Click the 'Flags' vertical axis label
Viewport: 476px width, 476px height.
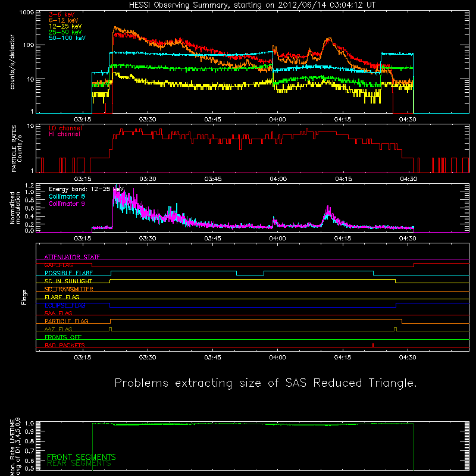coord(24,297)
